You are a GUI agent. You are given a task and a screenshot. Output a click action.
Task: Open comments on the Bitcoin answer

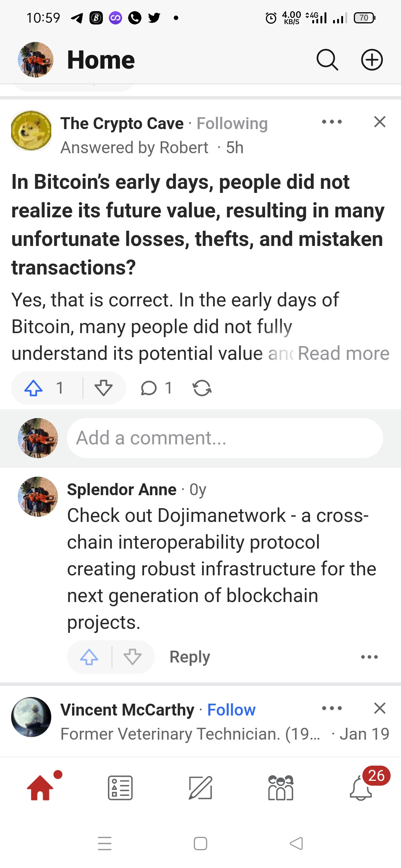coord(156,388)
